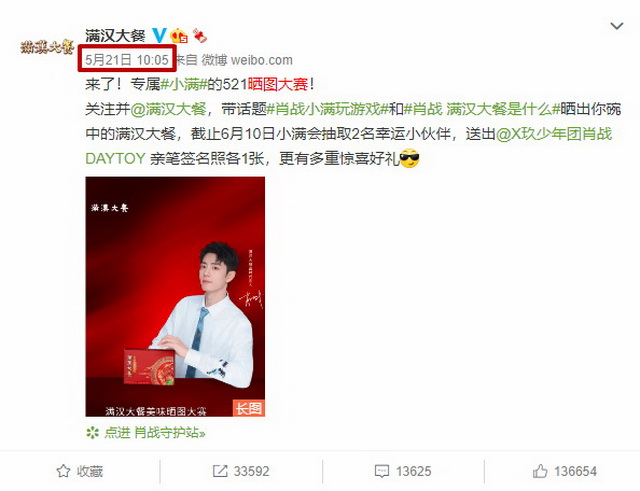Click the repost icon with 33592
Image resolution: width=640 pixels, height=491 pixels.
241,471
